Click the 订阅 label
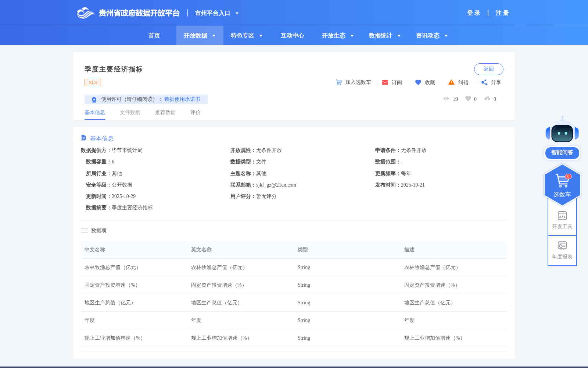 click(x=397, y=82)
